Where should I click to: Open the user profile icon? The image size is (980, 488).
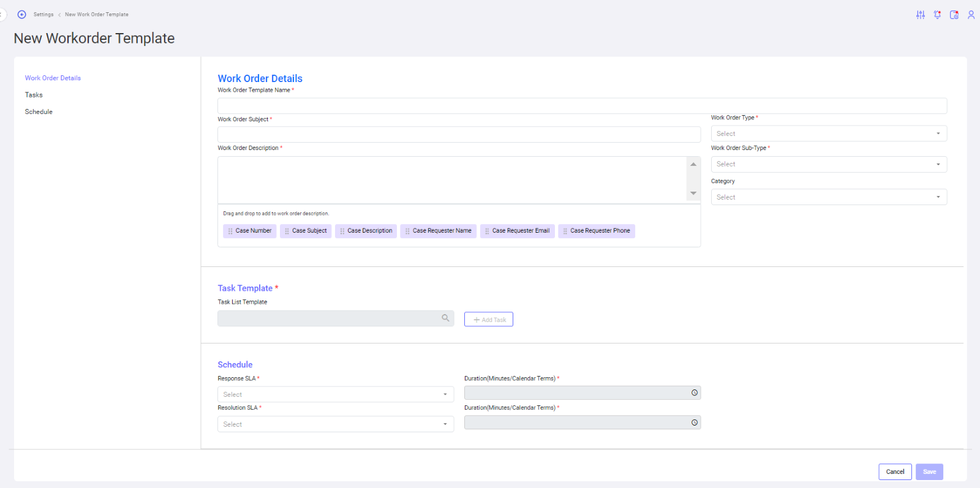(x=971, y=15)
